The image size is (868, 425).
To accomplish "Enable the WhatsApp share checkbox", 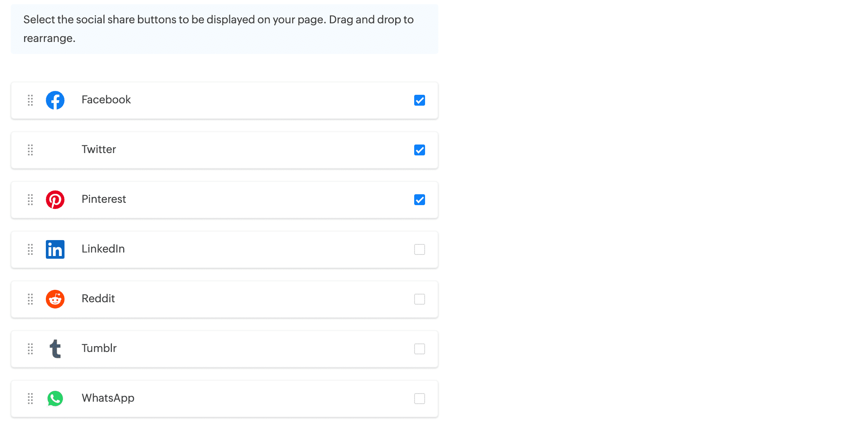I will (x=420, y=399).
